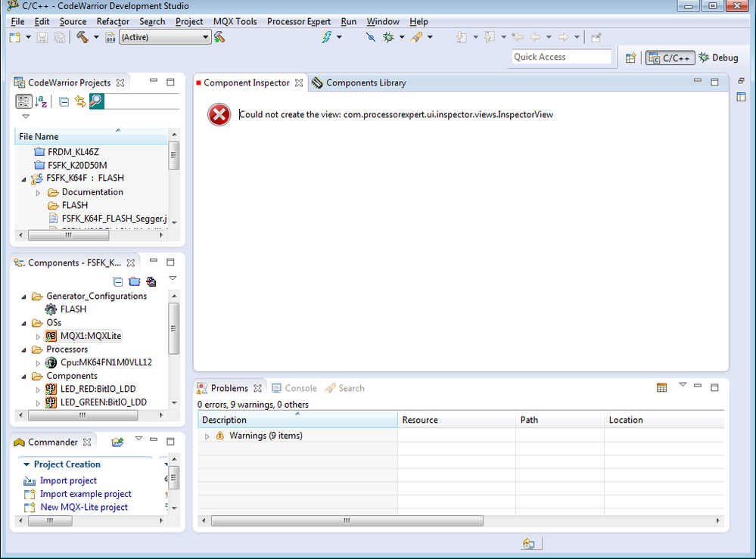Expand the Documentation folder

(38, 193)
